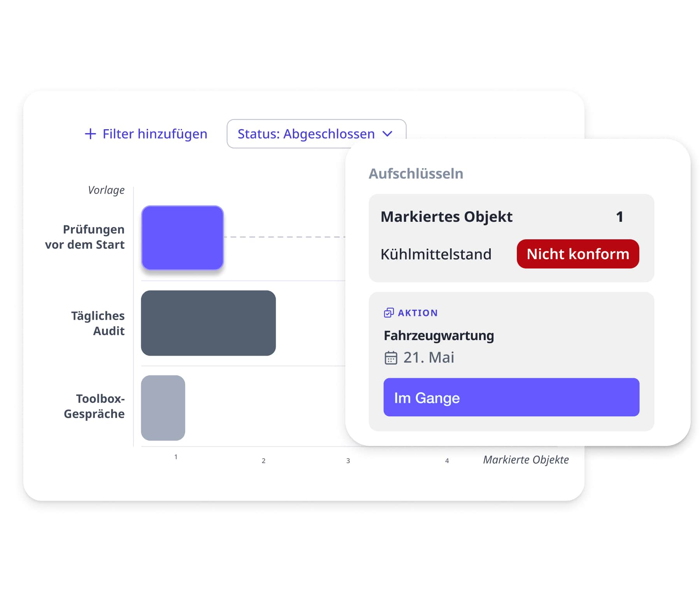Click the 21. Mai due date
Screen dimensions: 700x593
(429, 358)
